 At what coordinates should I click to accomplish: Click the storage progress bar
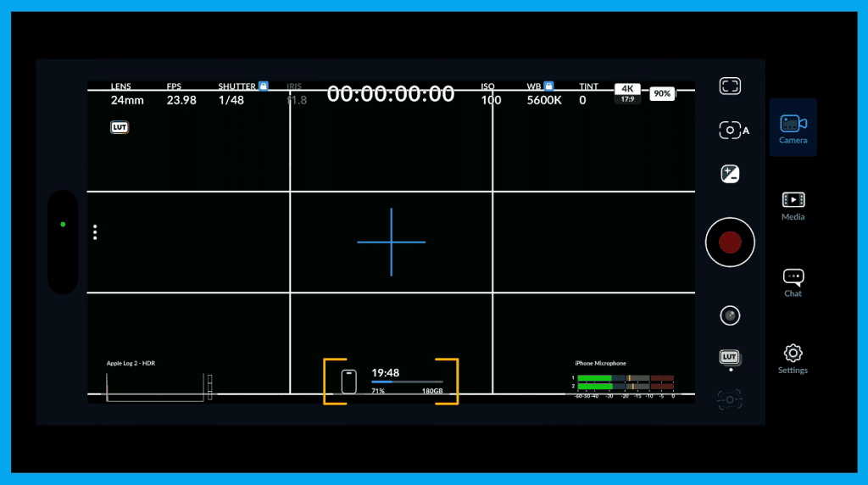coord(407,382)
